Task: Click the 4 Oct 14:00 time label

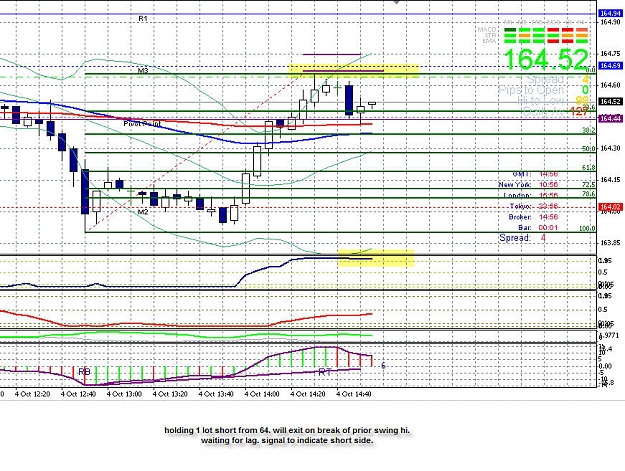Action: point(262,394)
